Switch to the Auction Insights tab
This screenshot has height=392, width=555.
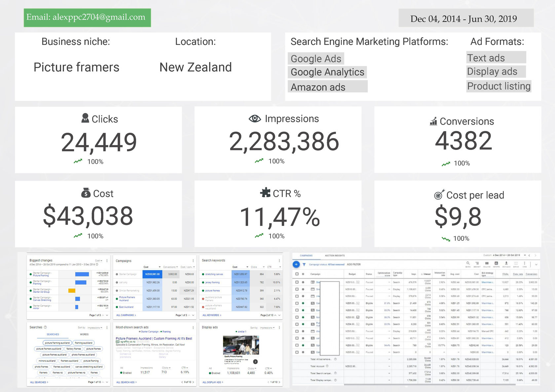pos(334,256)
